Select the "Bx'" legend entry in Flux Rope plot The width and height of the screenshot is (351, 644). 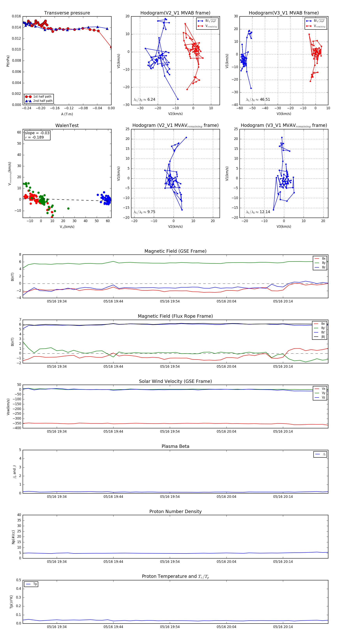tap(320, 324)
